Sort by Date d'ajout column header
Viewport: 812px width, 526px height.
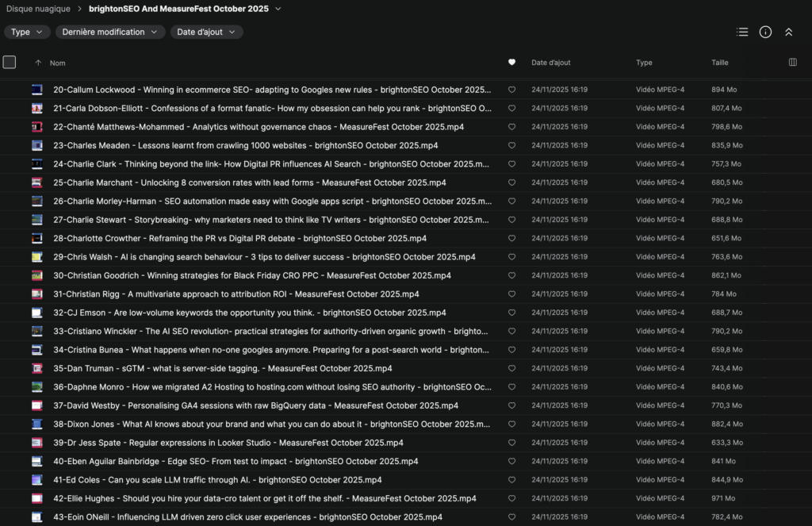(550, 63)
